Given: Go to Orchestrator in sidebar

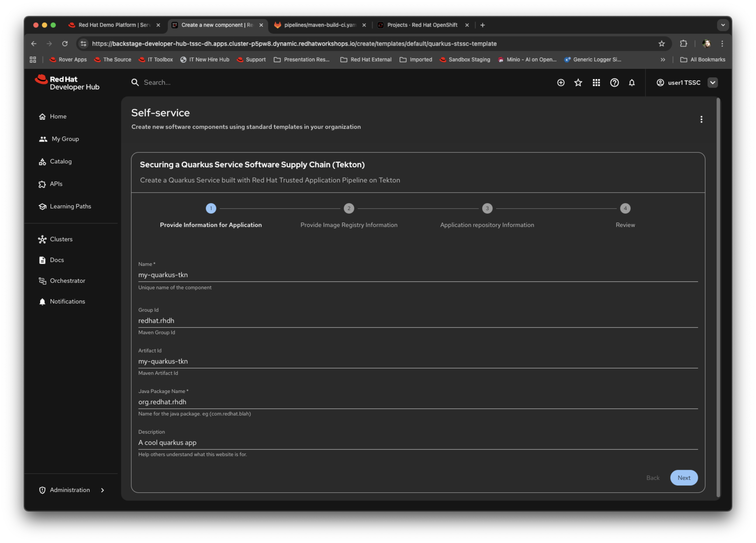Looking at the screenshot, I should (x=67, y=281).
